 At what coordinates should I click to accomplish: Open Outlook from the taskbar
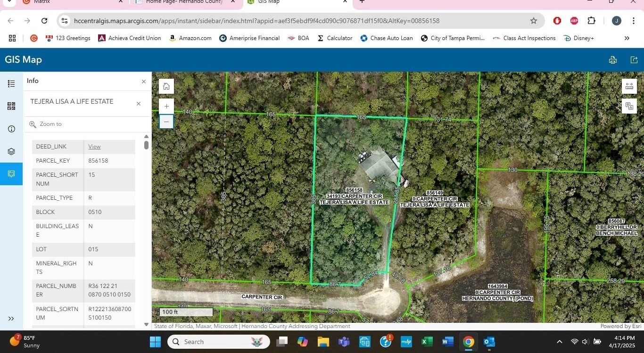tap(489, 342)
